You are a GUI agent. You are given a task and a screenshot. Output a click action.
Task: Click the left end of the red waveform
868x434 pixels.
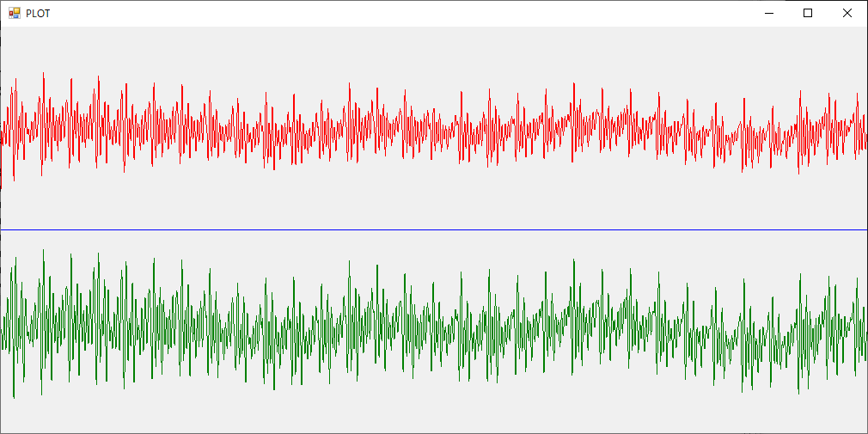tap(3, 133)
